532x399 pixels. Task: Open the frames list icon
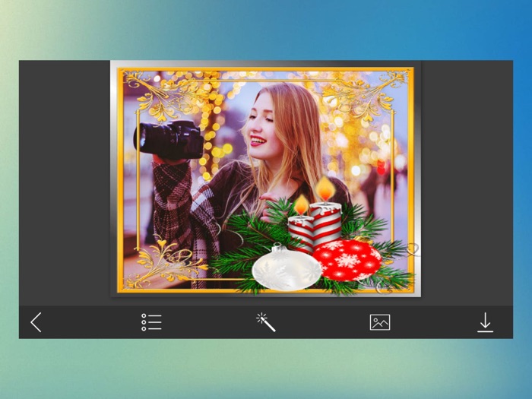point(151,322)
